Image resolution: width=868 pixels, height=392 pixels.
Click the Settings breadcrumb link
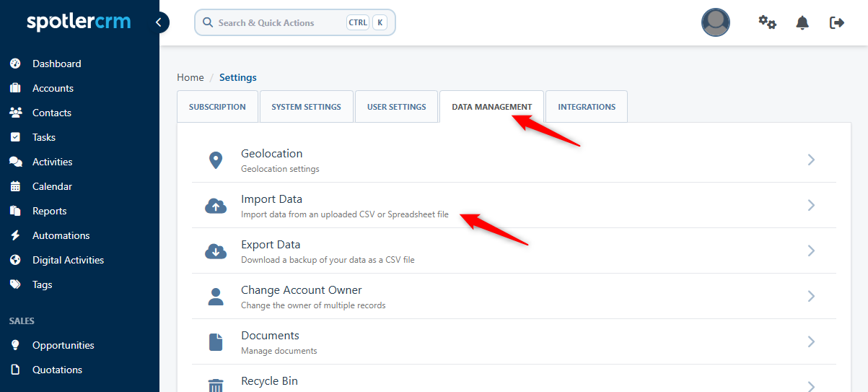[238, 77]
